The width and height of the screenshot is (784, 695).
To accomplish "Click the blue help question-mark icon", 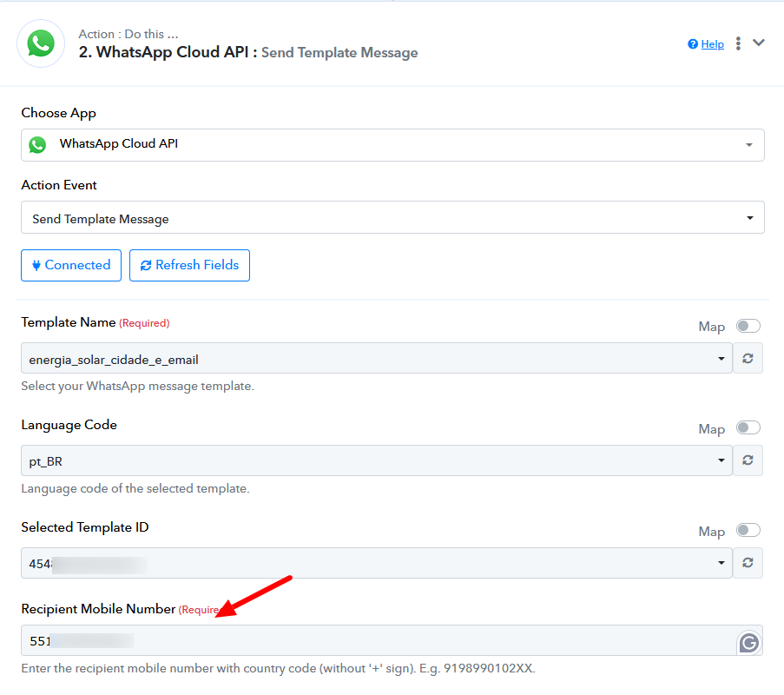I will pos(693,44).
